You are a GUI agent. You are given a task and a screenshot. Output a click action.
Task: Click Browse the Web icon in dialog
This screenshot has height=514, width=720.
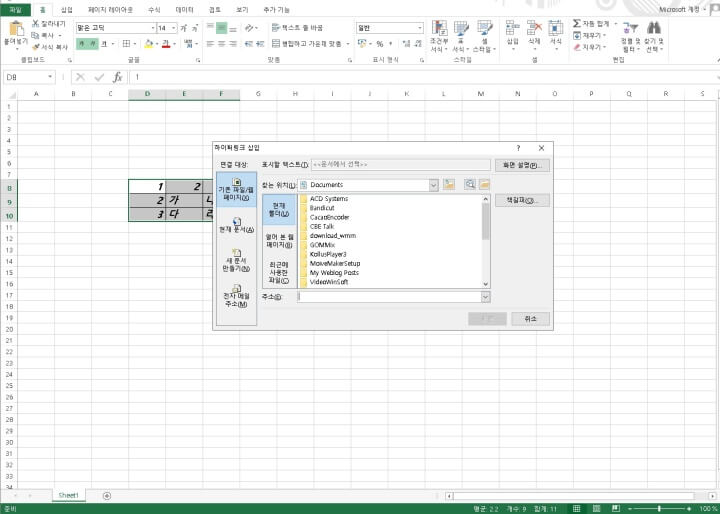469,185
